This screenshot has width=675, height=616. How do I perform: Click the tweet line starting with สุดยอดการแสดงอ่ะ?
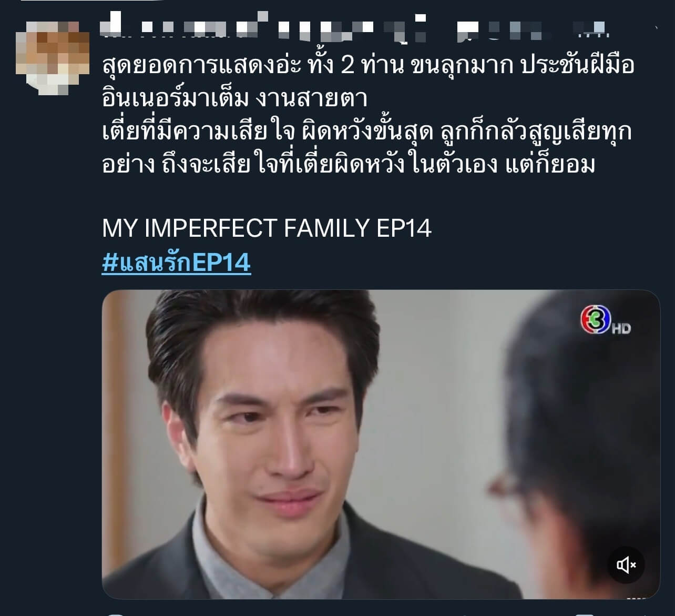(368, 65)
